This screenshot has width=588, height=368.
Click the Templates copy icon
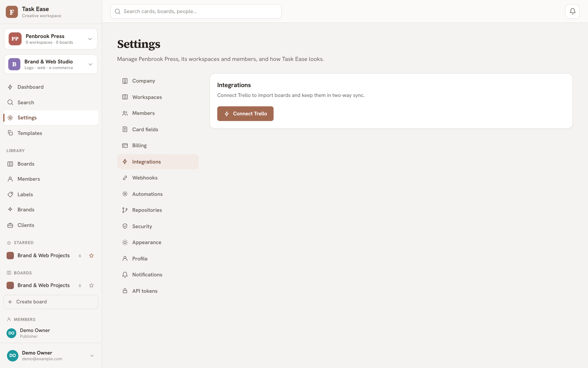[x=10, y=133]
